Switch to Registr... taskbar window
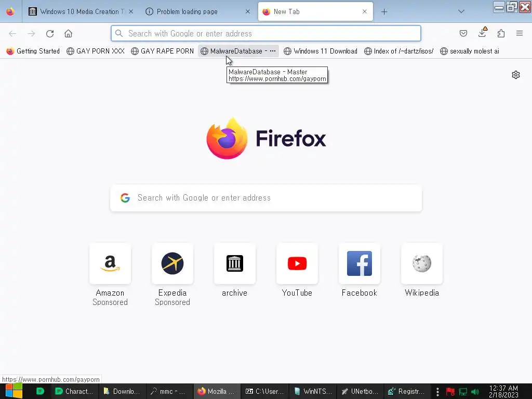 [x=407, y=391]
